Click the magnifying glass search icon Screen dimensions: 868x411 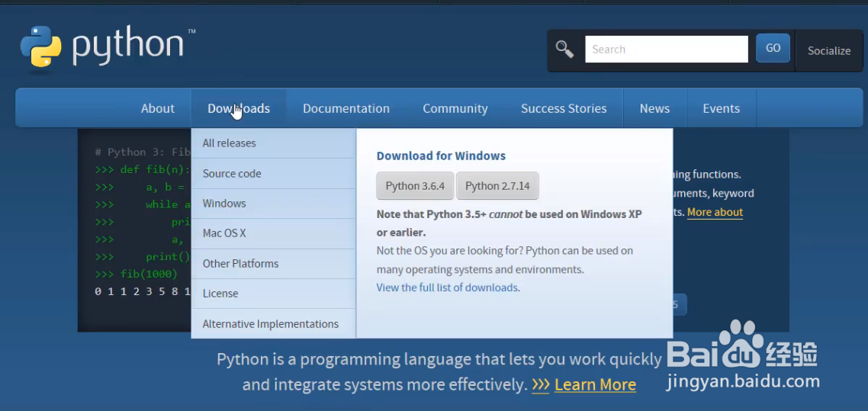point(564,50)
